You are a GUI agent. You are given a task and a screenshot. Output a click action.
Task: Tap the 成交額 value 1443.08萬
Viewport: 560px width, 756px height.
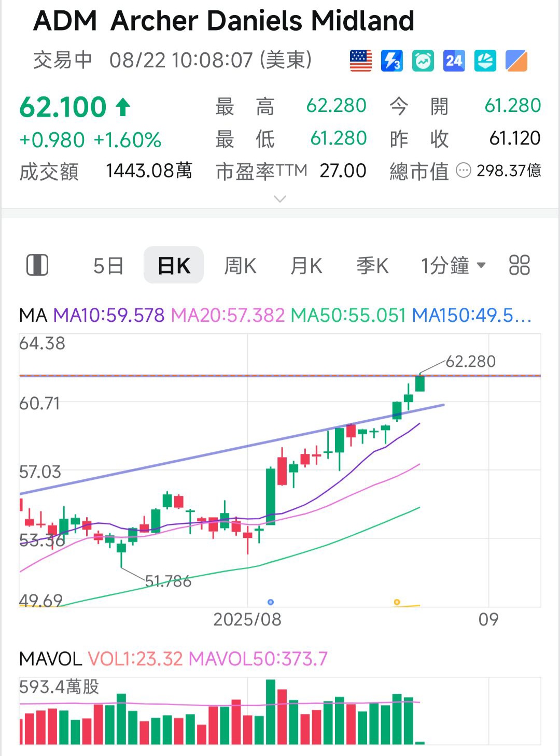click(x=149, y=170)
